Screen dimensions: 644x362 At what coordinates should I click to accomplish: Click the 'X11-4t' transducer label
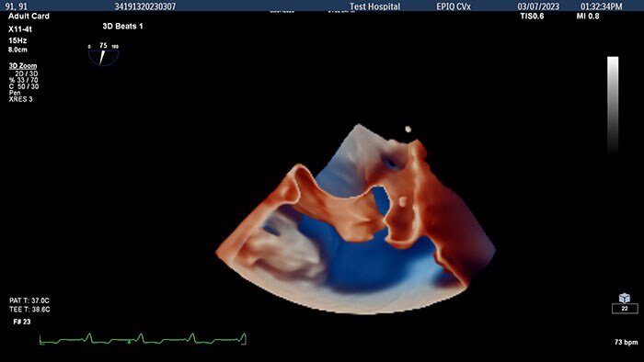[x=20, y=29]
